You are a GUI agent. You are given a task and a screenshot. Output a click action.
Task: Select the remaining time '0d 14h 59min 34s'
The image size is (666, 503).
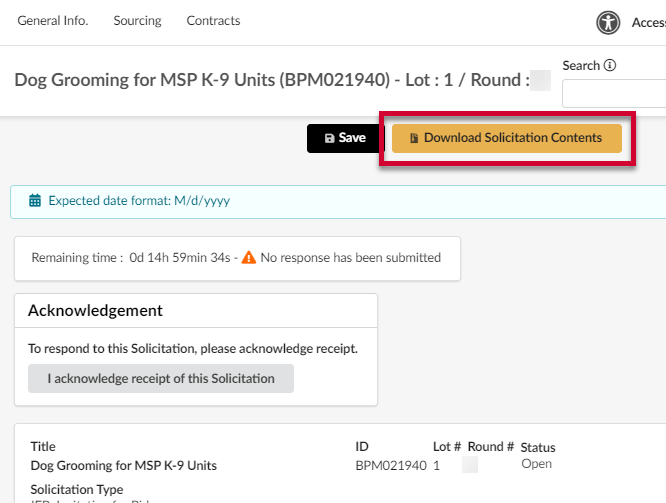click(x=180, y=257)
